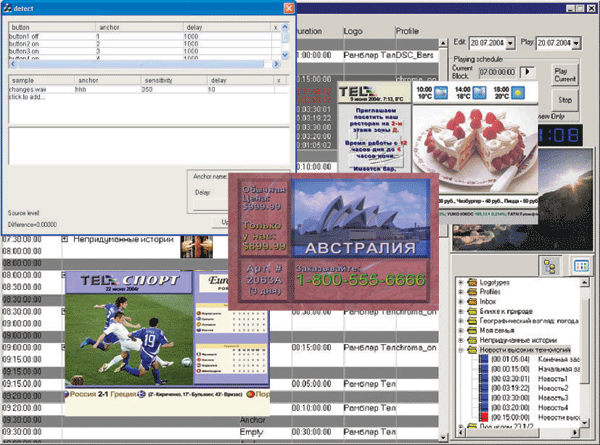Click cloudy weather icon at 10:00
Viewport: 600px width, 445px height.
pyautogui.click(x=441, y=93)
